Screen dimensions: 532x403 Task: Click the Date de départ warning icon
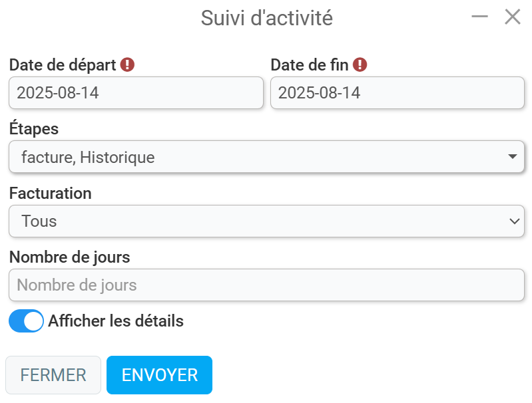click(x=128, y=65)
